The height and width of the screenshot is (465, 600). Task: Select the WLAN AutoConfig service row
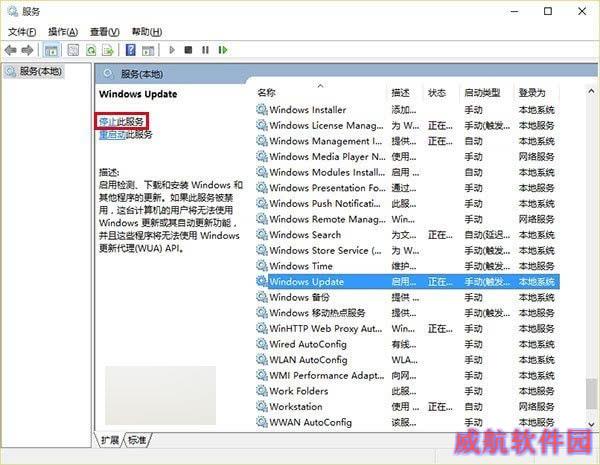[x=408, y=360]
